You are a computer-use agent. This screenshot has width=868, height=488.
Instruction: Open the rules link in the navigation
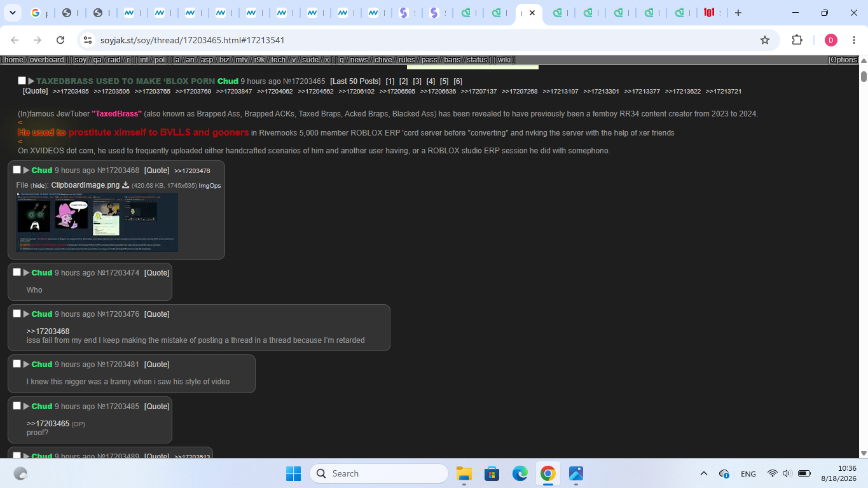point(406,60)
